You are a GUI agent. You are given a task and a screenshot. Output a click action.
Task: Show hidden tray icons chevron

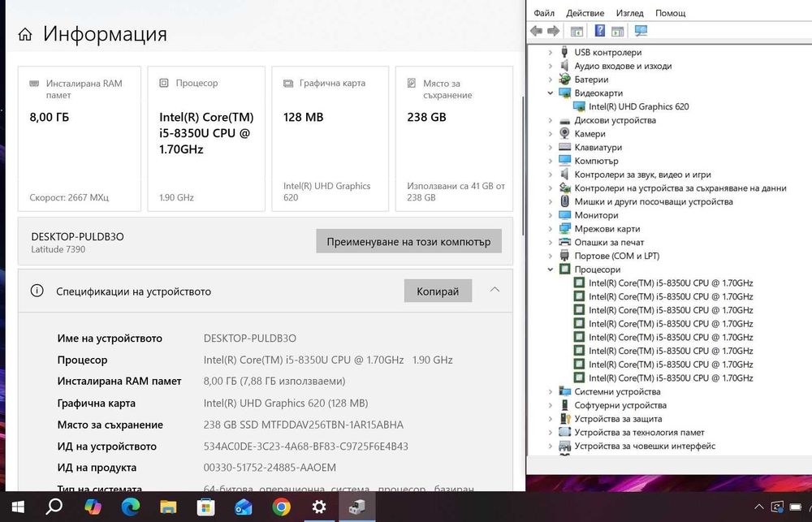click(x=758, y=507)
